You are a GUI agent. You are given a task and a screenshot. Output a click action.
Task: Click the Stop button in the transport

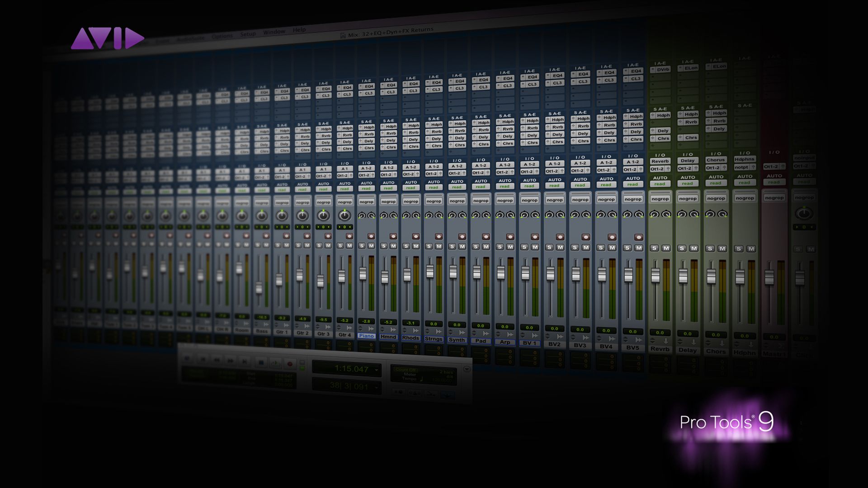(261, 363)
